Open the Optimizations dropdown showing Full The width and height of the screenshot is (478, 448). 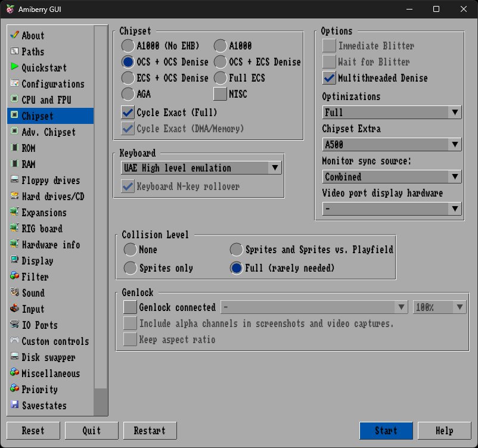pyautogui.click(x=392, y=112)
